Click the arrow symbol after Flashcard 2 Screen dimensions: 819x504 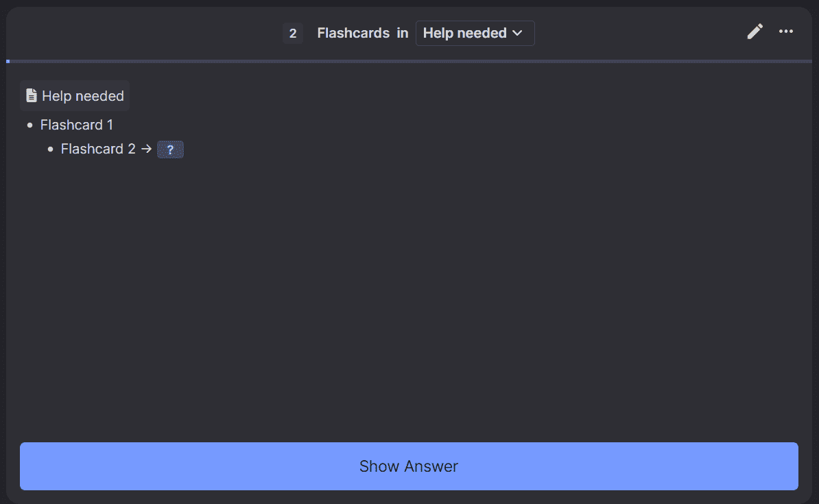[x=146, y=149]
